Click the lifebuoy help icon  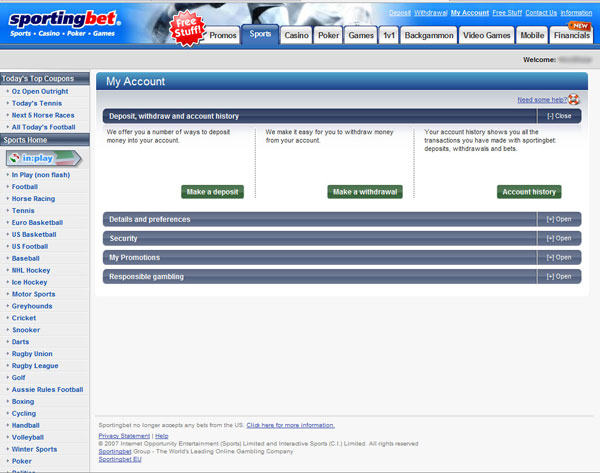(574, 99)
